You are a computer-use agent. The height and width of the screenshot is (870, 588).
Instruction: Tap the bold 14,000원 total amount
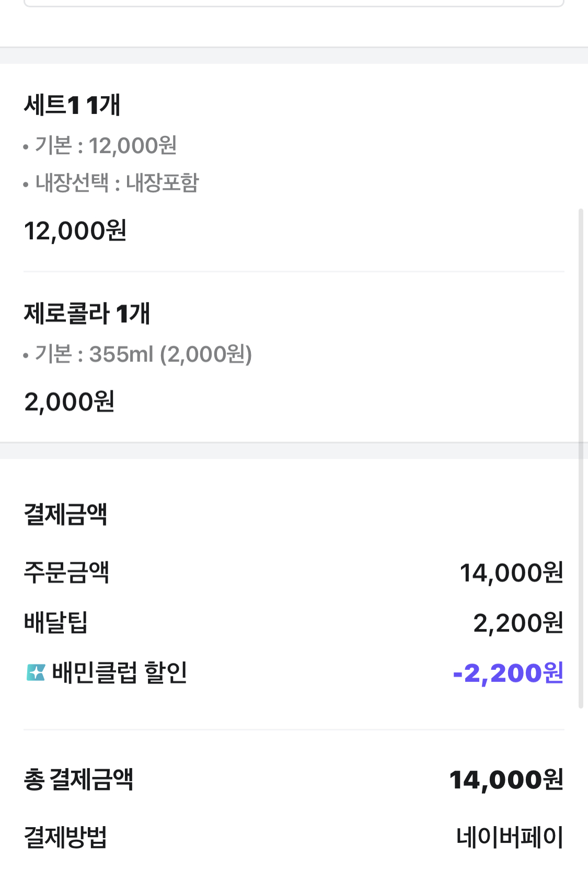(506, 780)
